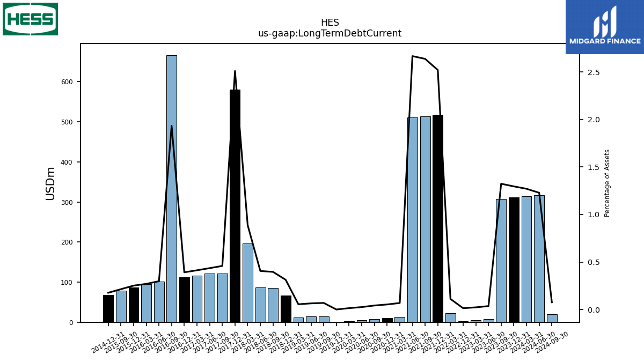The image size is (644, 362).
Task: Select the chart title HES
Action: pos(330,23)
